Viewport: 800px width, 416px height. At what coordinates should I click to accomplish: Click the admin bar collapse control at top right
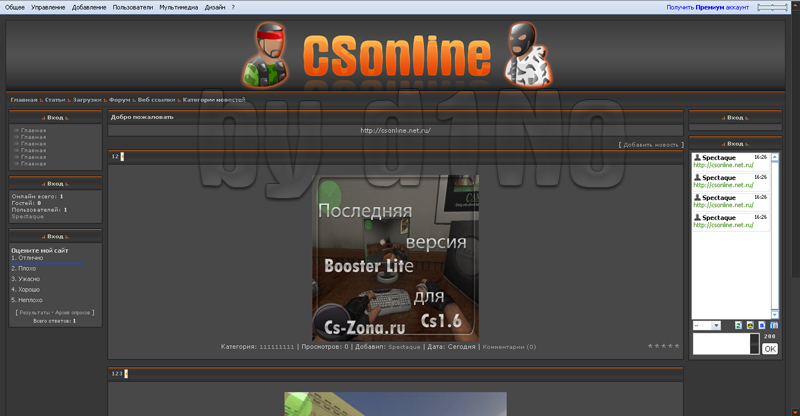(772, 7)
